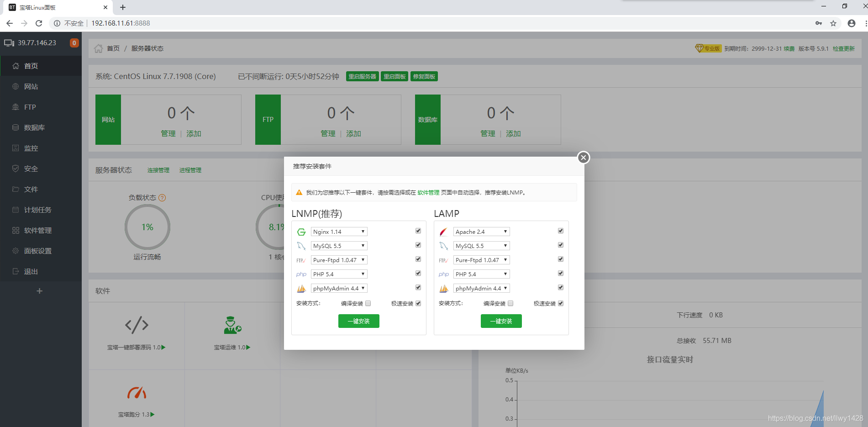The width and height of the screenshot is (868, 427).
Task: Click the home icon in breadcrumb
Action: tap(98, 48)
